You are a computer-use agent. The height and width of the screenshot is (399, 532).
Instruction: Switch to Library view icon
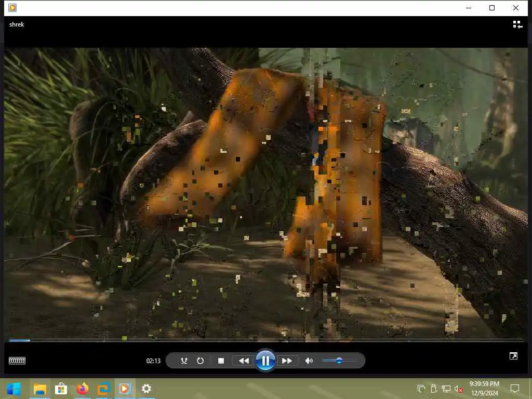[517, 24]
